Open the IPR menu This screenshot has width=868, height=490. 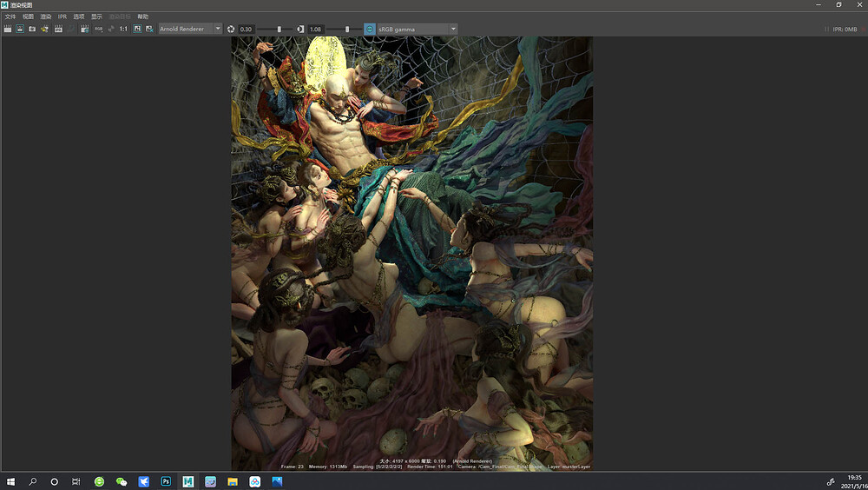pyautogui.click(x=62, y=17)
